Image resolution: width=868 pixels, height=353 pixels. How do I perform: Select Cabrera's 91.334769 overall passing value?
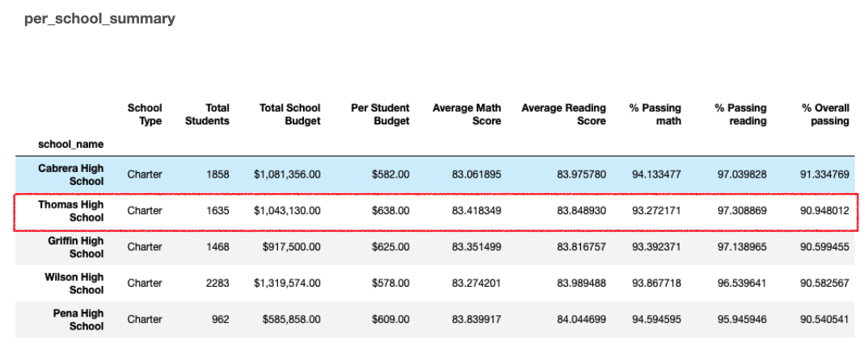824,174
